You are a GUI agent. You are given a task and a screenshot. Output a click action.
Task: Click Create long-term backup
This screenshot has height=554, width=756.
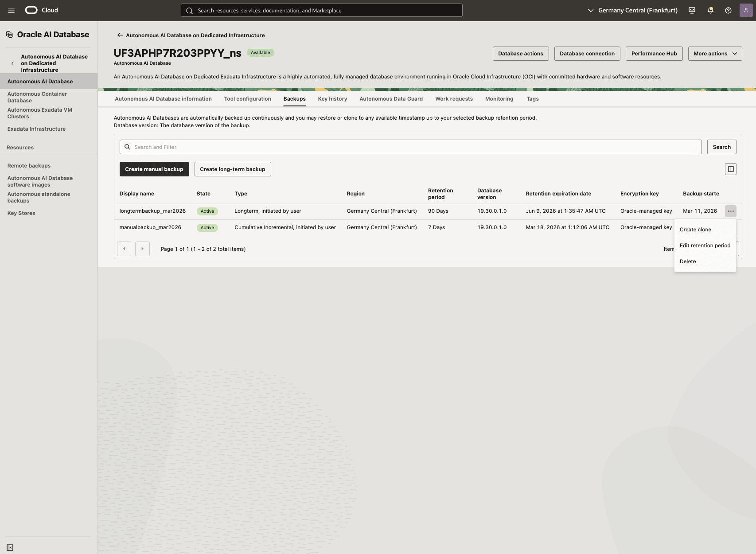[x=233, y=169]
